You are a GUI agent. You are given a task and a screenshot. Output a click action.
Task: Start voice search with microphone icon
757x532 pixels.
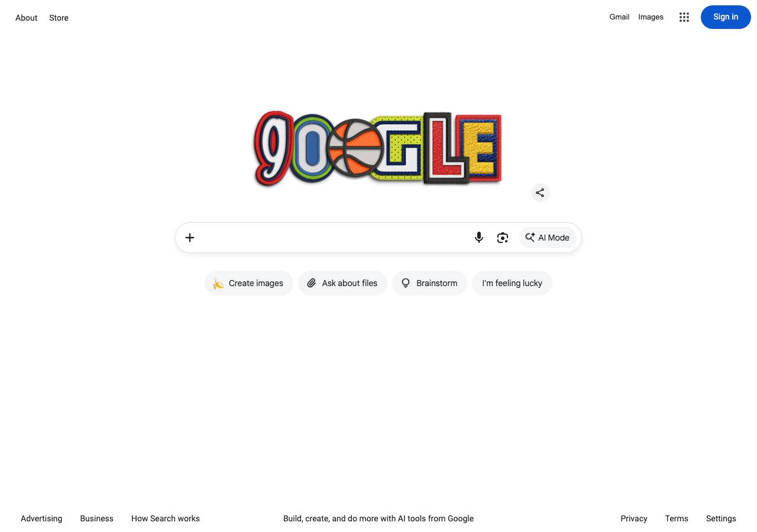coord(479,238)
